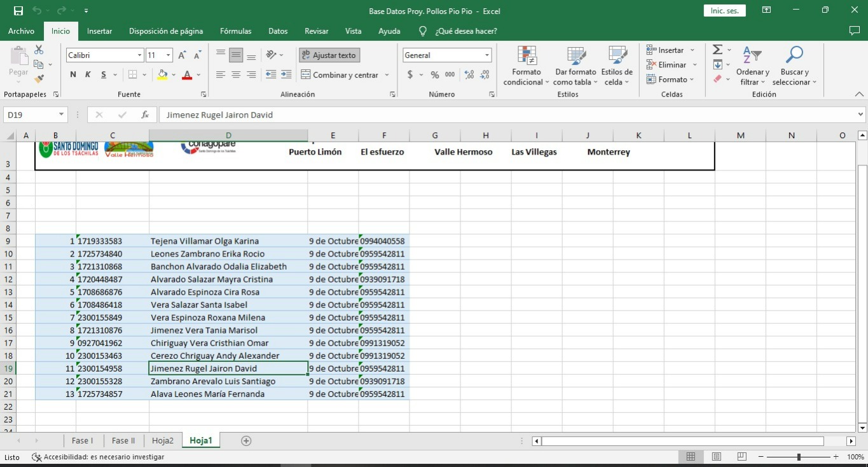Open the Calibri font name dropdown
868x467 pixels.
point(139,55)
